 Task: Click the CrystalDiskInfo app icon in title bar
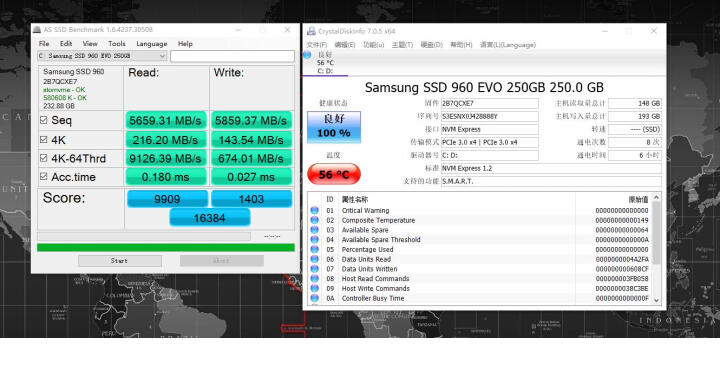pyautogui.click(x=311, y=31)
